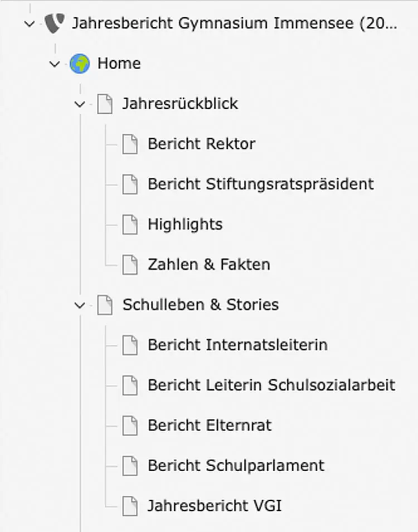Select the Bericht Stiftungsratspräsident page
The width and height of the screenshot is (418, 532).
pyautogui.click(x=261, y=184)
